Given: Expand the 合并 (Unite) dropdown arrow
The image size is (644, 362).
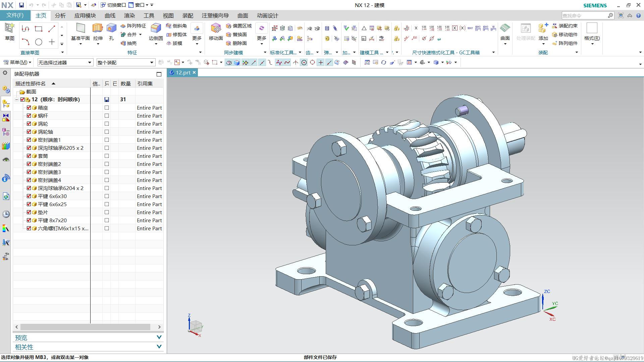Looking at the screenshot, I should tap(140, 35).
